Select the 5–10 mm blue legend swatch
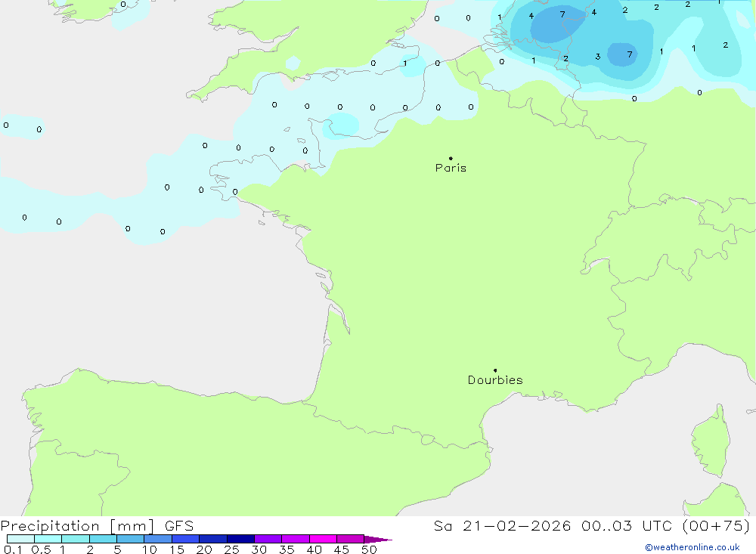 [131, 539]
